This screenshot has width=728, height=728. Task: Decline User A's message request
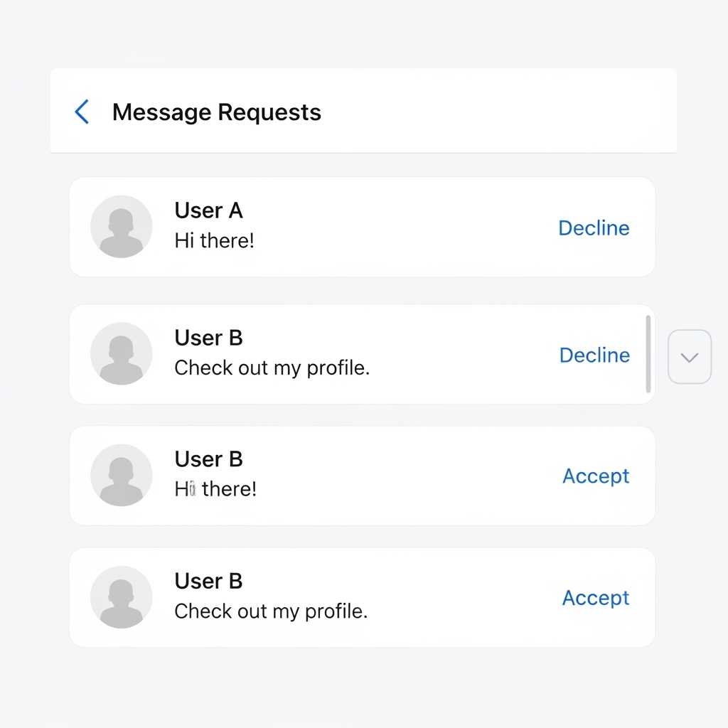594,228
